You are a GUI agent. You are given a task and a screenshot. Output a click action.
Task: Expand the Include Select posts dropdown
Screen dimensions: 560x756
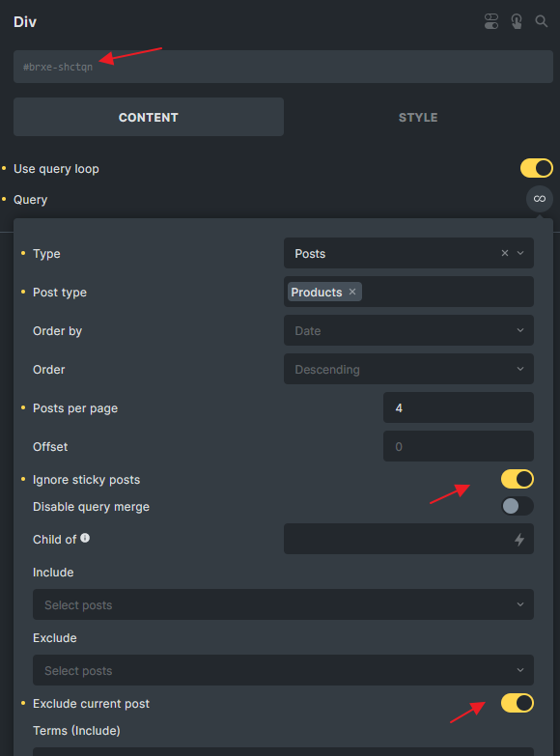283,604
